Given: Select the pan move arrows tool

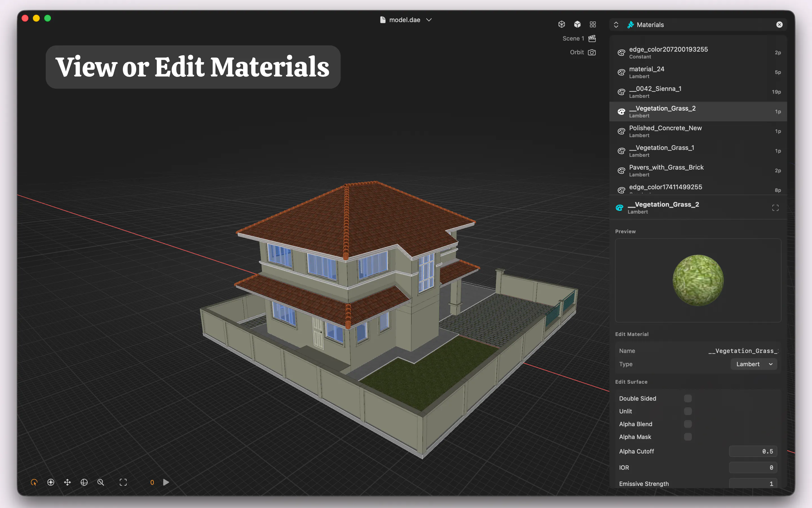Looking at the screenshot, I should [67, 483].
